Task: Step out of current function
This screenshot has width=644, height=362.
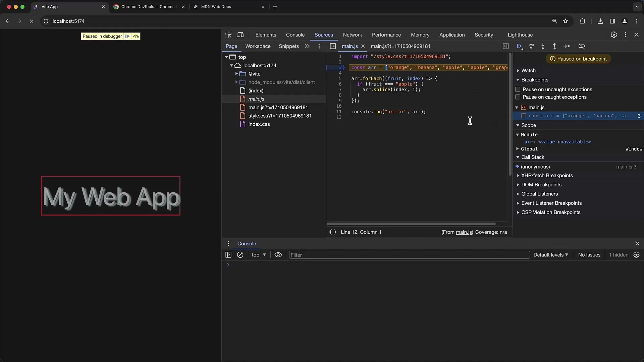Action: 554,46
